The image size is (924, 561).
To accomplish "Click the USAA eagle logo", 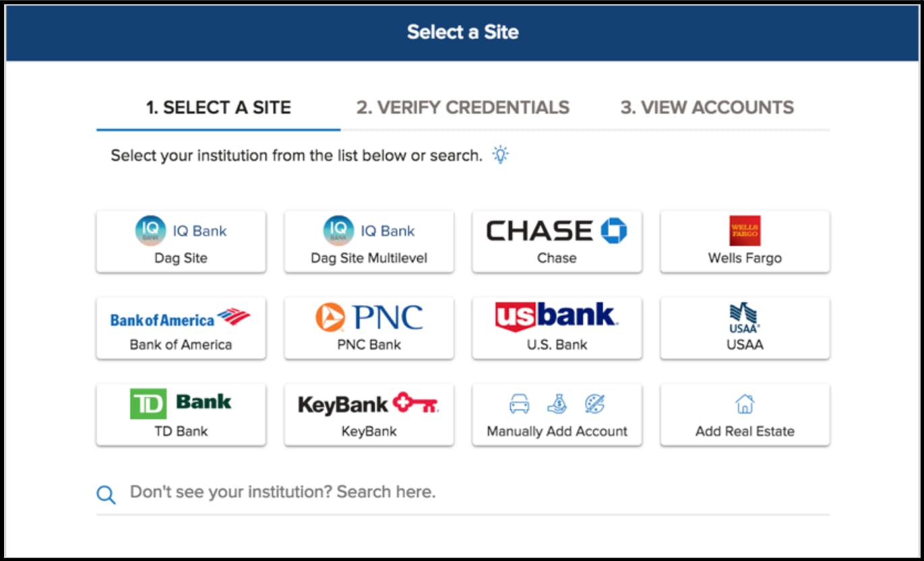I will 745,318.
